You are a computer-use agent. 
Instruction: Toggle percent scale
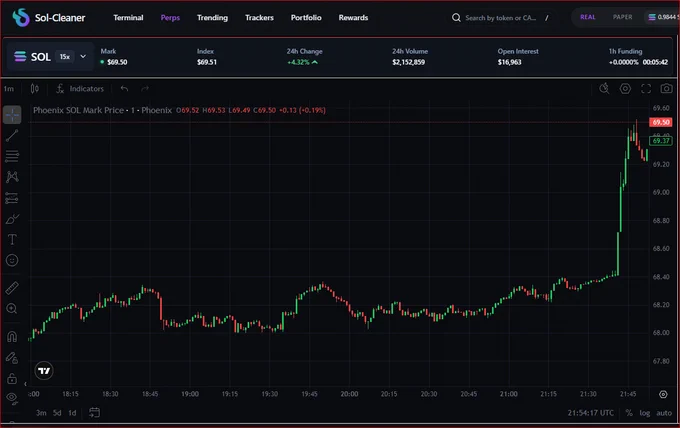click(x=629, y=413)
